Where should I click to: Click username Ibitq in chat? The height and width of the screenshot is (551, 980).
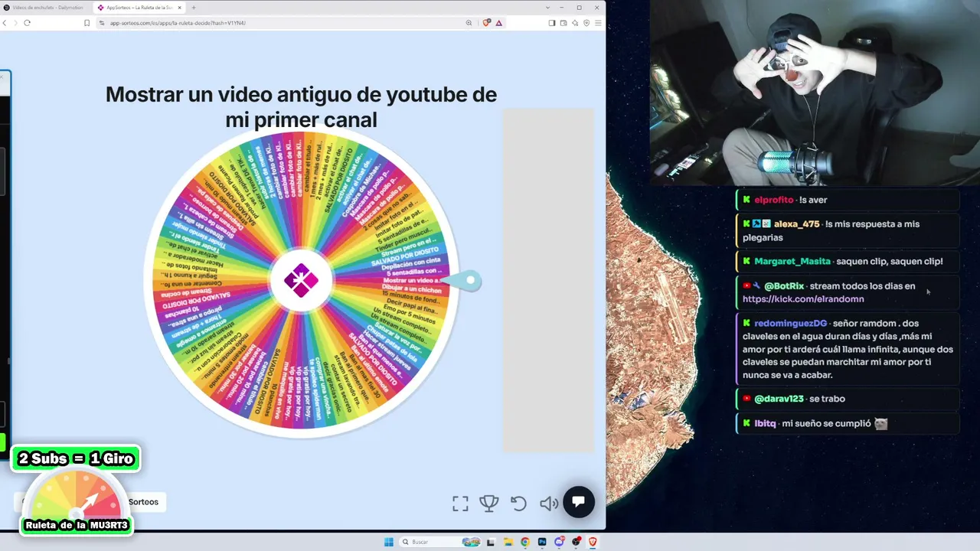point(765,423)
